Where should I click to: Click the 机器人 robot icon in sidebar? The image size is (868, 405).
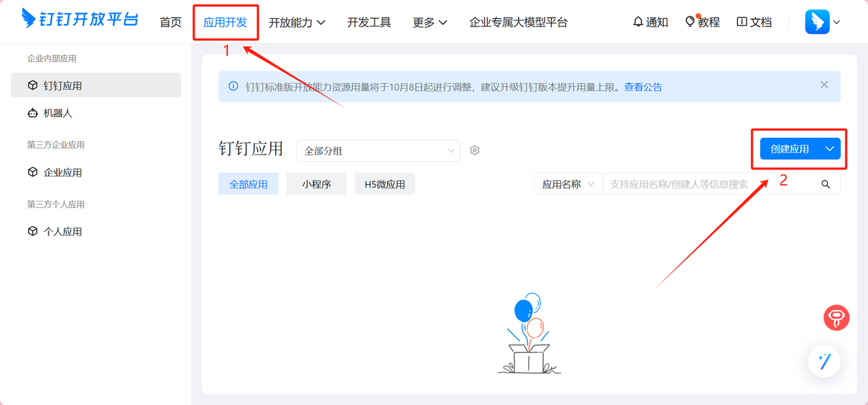33,113
